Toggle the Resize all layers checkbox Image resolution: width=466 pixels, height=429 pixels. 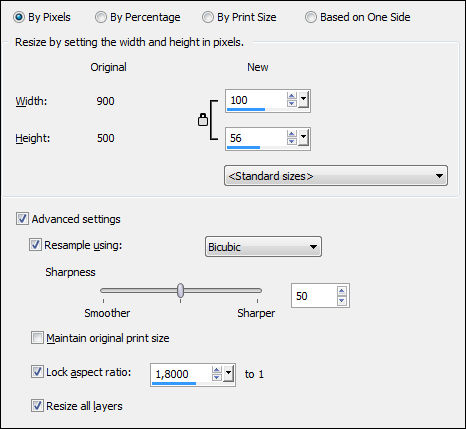coord(37,406)
